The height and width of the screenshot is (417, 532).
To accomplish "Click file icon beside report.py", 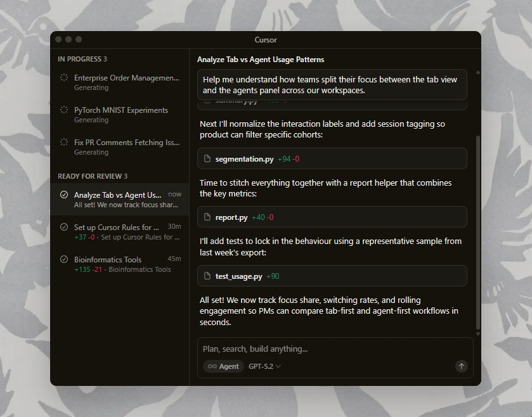I will pyautogui.click(x=207, y=217).
